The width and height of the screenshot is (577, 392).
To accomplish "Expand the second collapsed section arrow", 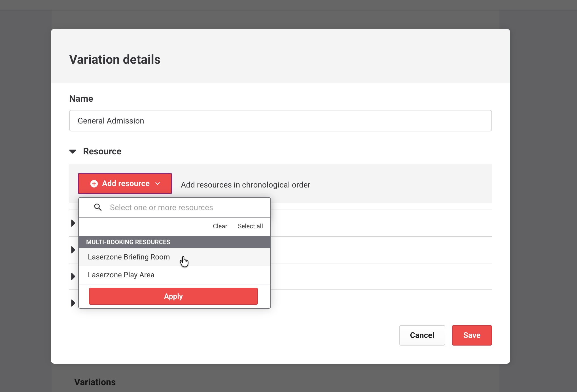I will coord(73,250).
